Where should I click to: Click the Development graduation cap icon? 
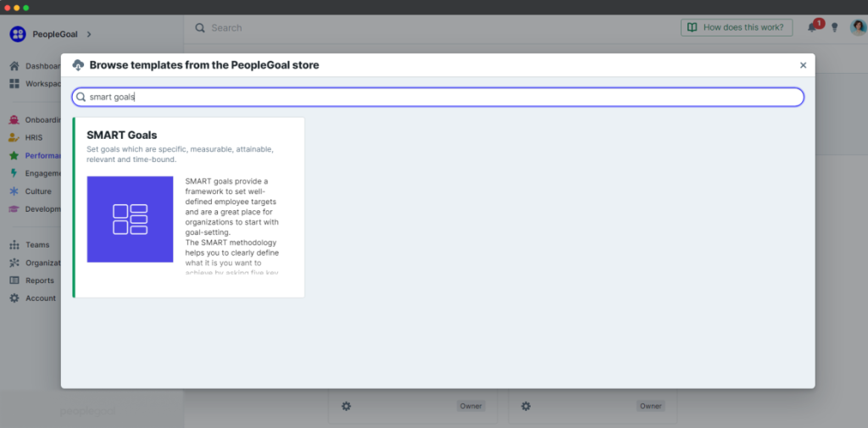point(14,208)
